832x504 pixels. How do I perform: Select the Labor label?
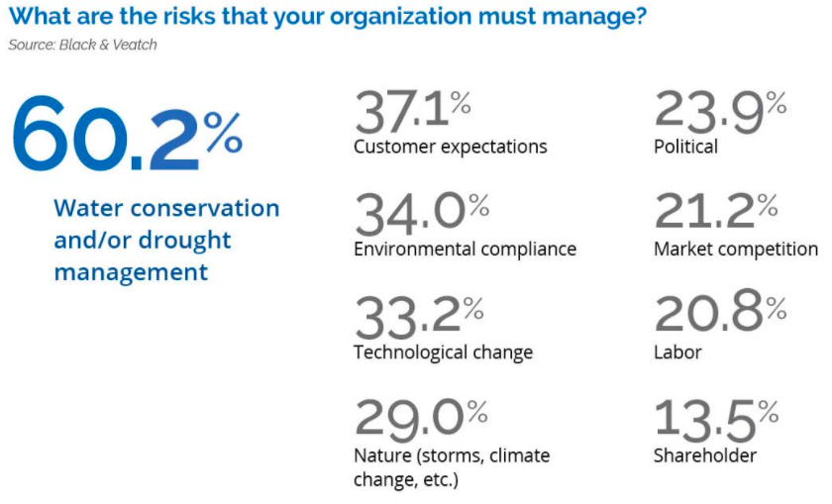coord(677,353)
